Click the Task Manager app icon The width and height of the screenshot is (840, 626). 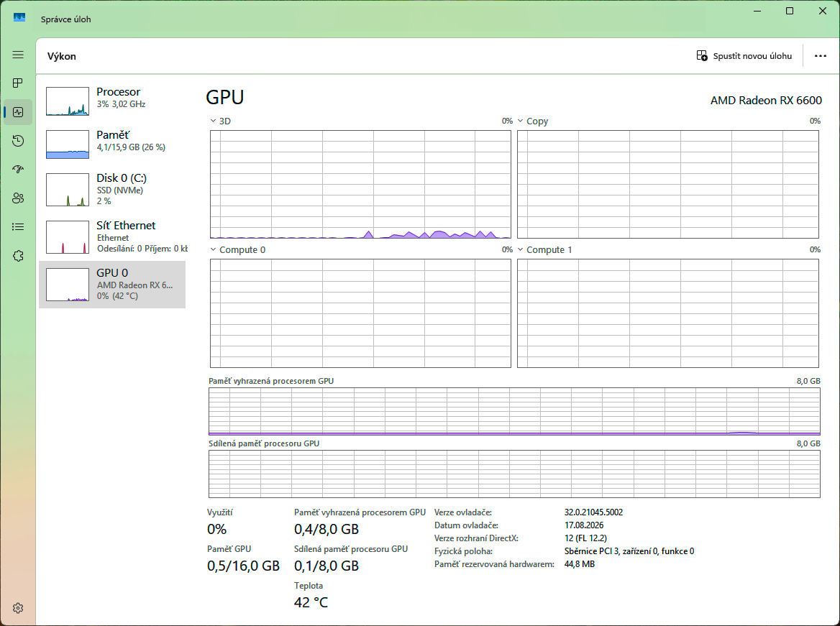pos(19,18)
